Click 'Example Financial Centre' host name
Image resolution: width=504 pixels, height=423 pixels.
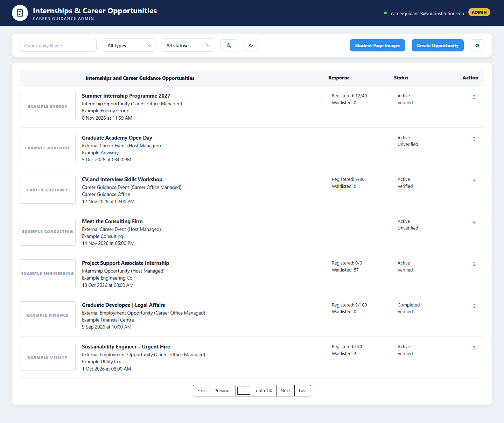[108, 320]
